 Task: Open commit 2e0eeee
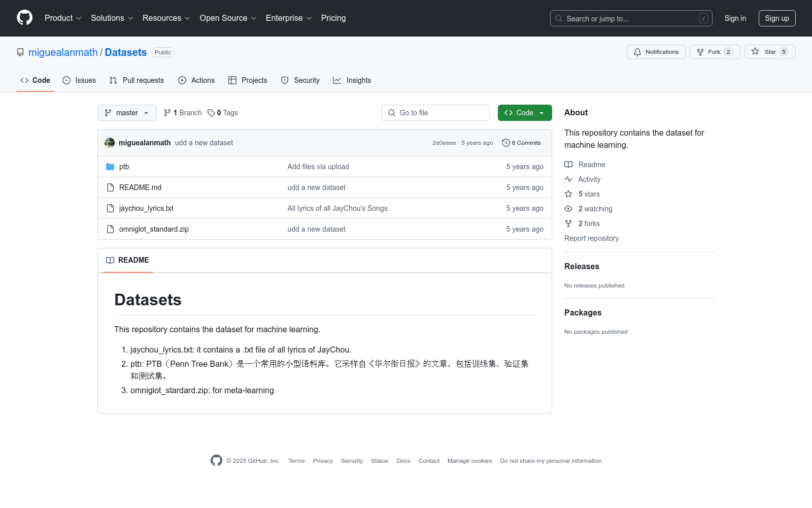tap(444, 143)
